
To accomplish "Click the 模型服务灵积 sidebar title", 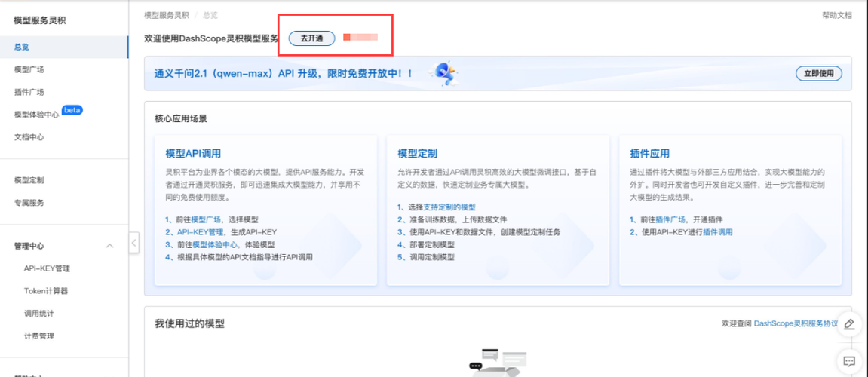I will (x=40, y=20).
